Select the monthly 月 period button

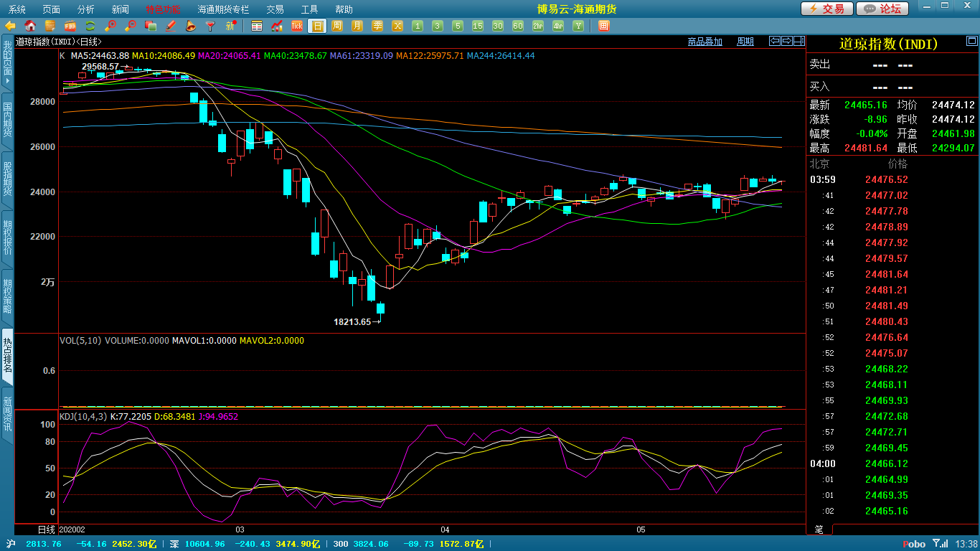pyautogui.click(x=357, y=26)
